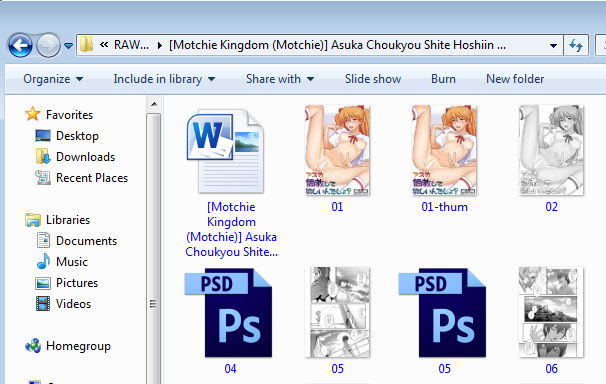Viewport: 606px width, 384px height.
Task: Open the address bar history dropdown
Action: pyautogui.click(x=553, y=45)
